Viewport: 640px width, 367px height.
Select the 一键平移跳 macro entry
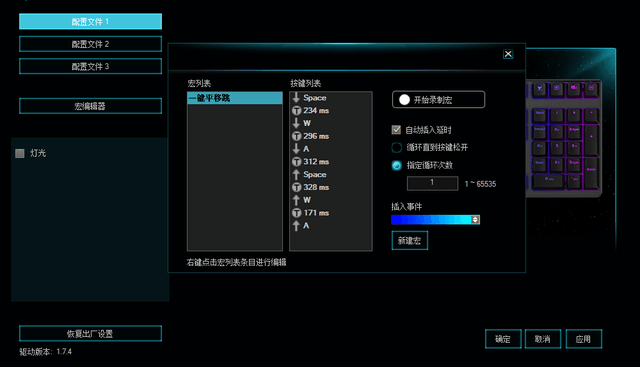coord(235,98)
